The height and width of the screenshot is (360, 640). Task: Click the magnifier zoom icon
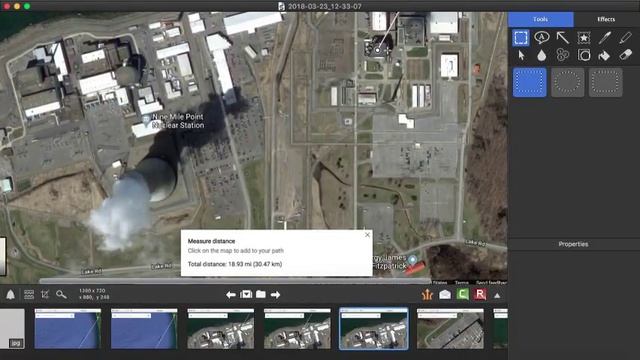tap(61, 294)
